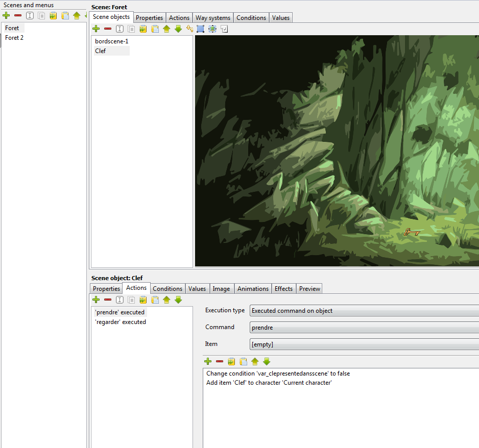Select the 'regarder' executed action
Viewport: 479px width, 448px height.
tap(121, 322)
